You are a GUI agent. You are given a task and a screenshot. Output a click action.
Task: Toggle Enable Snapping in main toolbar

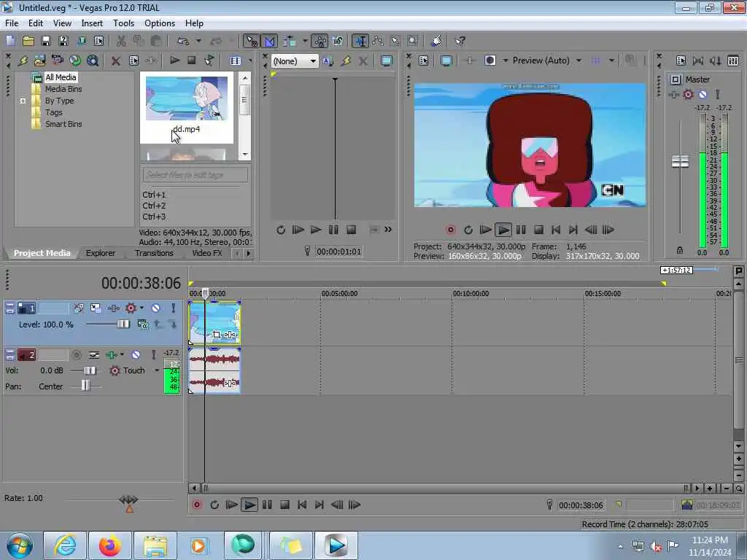[251, 41]
